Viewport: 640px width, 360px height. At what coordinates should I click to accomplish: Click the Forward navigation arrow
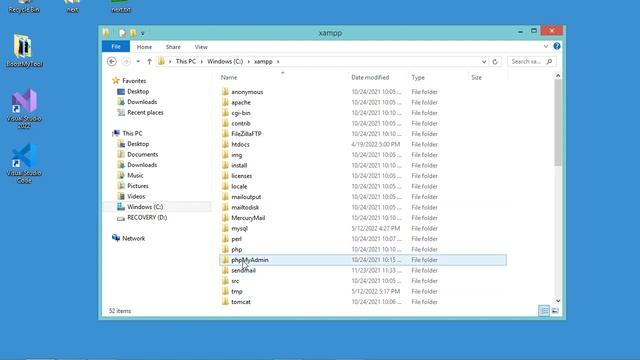point(126,62)
